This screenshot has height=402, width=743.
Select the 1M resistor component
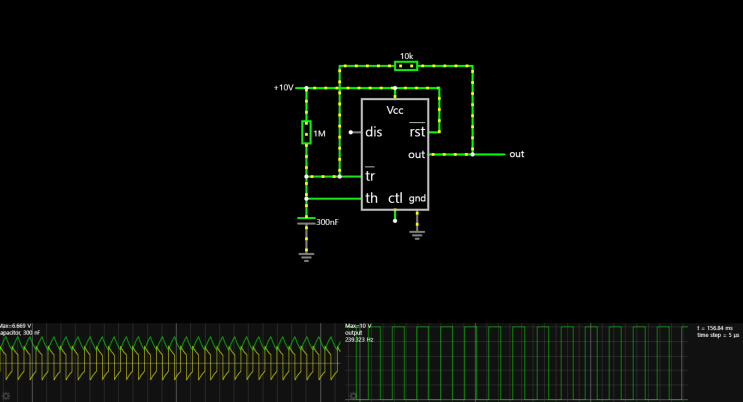pos(306,133)
